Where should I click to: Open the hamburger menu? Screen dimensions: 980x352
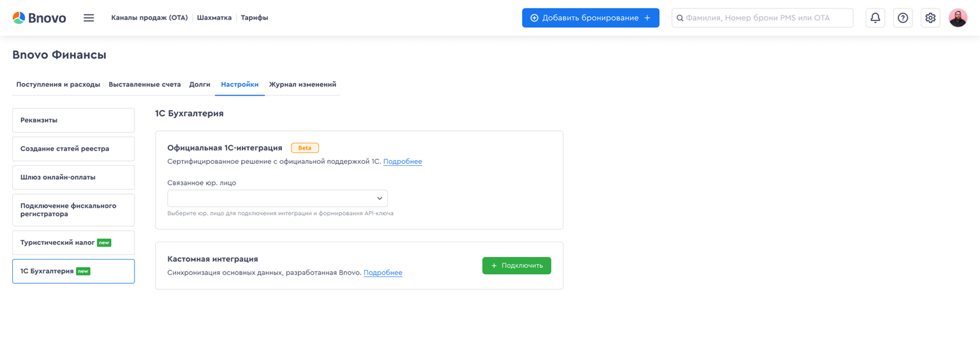pos(89,18)
